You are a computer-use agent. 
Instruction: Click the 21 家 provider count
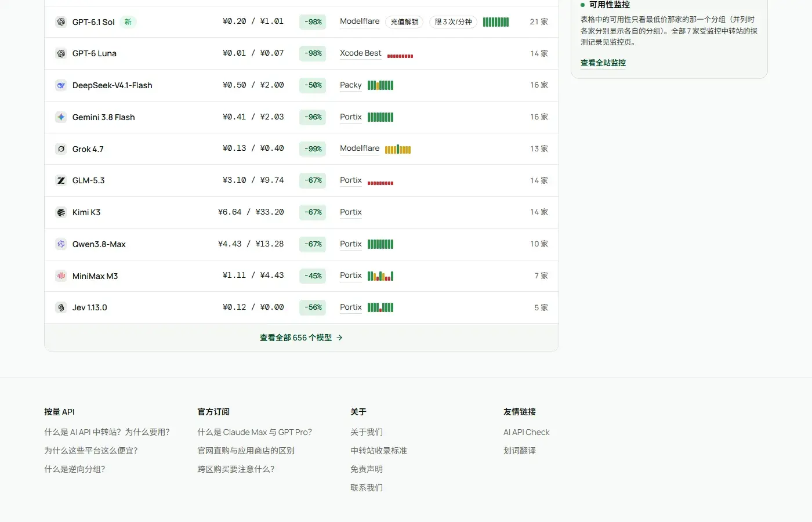(x=539, y=21)
